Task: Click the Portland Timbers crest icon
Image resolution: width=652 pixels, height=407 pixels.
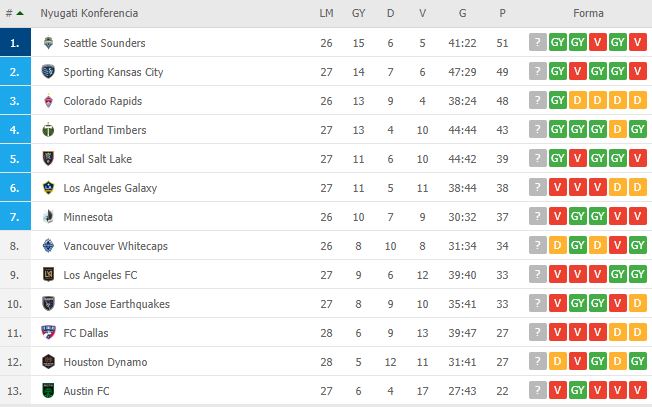Action: [x=48, y=130]
